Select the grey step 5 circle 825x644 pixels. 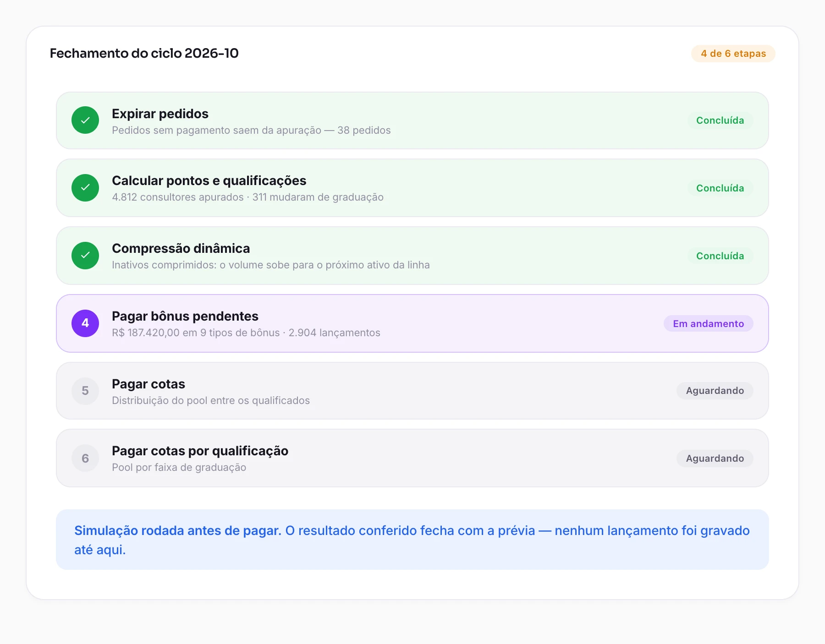[85, 391]
